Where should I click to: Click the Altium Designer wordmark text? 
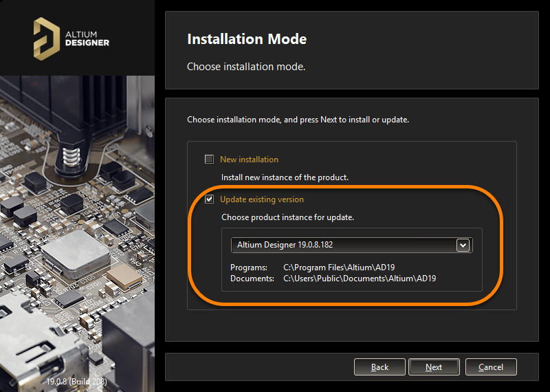[x=88, y=38]
